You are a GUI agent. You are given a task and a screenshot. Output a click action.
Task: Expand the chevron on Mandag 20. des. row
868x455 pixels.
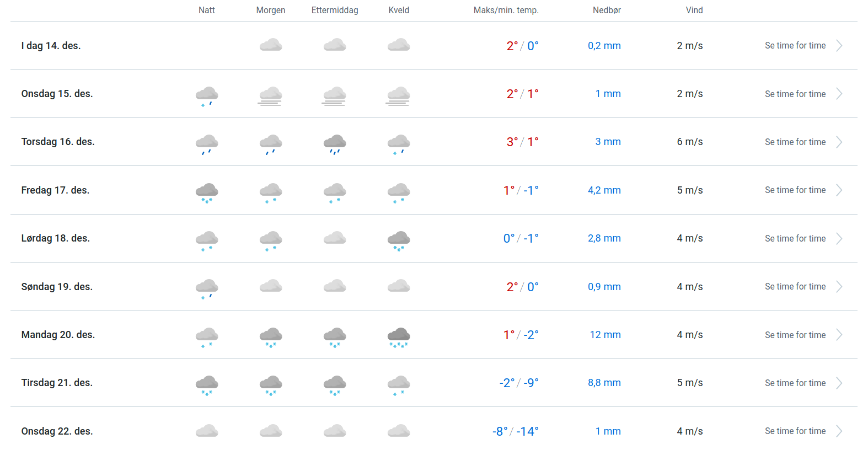point(839,335)
